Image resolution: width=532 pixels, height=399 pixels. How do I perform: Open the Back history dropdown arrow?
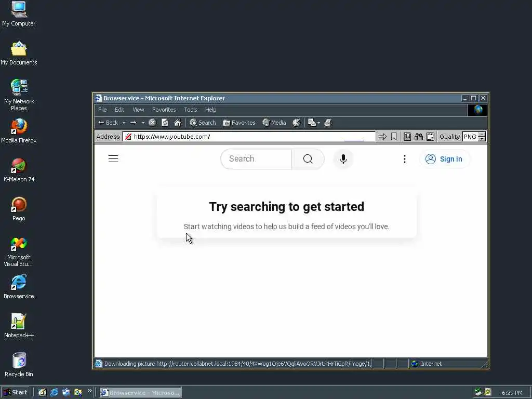124,123
